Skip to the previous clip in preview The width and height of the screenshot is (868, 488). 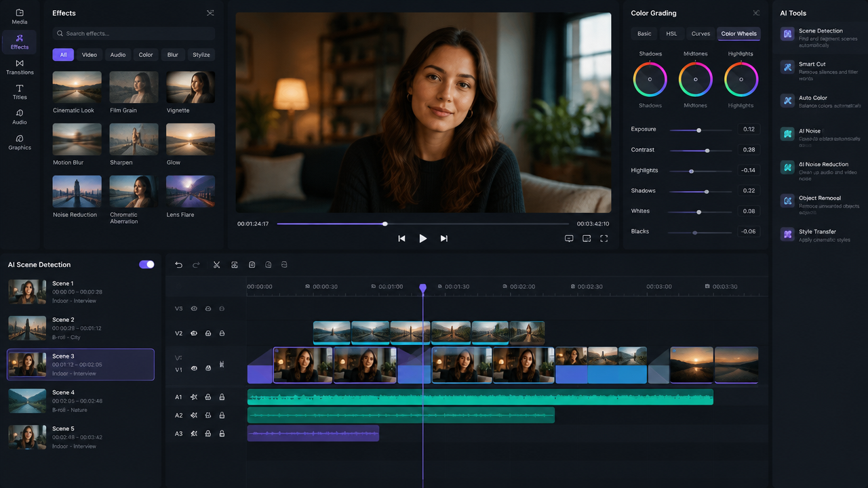tap(401, 239)
